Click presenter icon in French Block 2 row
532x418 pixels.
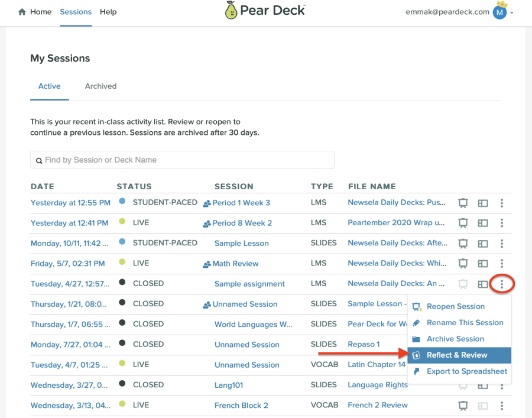463,406
